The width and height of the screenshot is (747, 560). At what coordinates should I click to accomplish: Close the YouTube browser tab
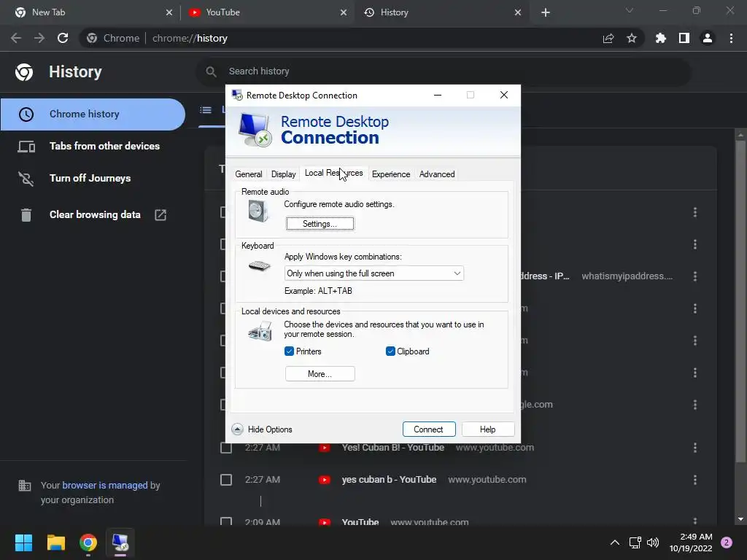pos(344,12)
